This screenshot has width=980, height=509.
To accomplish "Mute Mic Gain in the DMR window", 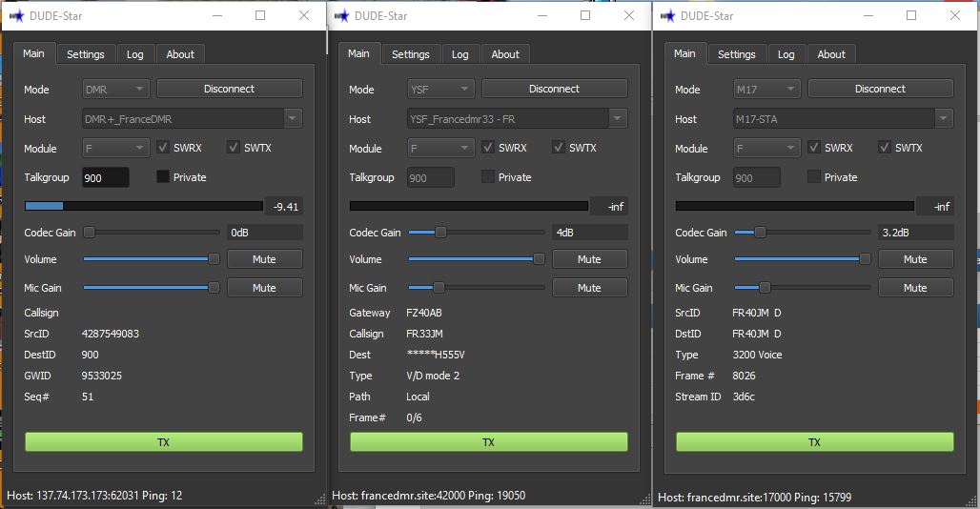I will click(x=264, y=288).
